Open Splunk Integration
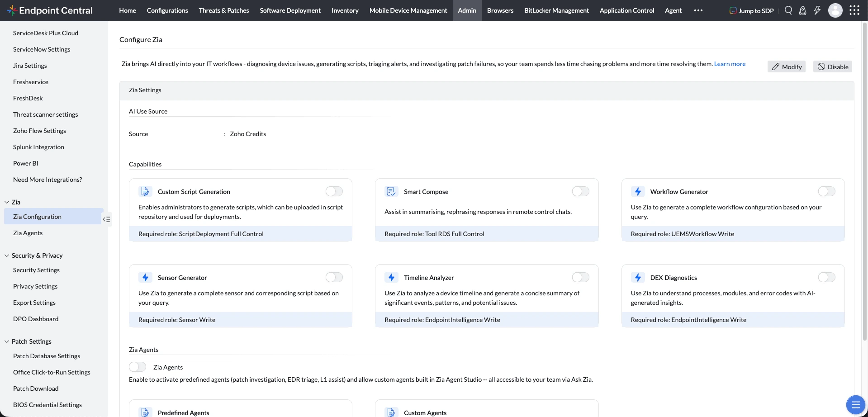This screenshot has height=417, width=868. (x=38, y=147)
